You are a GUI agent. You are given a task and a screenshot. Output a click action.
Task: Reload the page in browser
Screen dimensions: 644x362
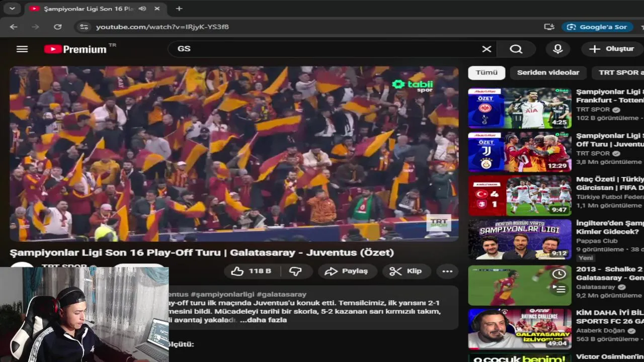(x=58, y=27)
